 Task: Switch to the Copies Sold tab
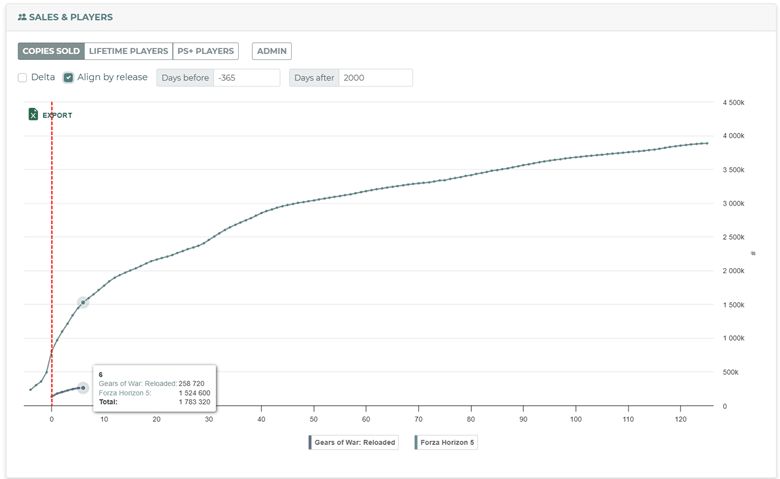(51, 51)
